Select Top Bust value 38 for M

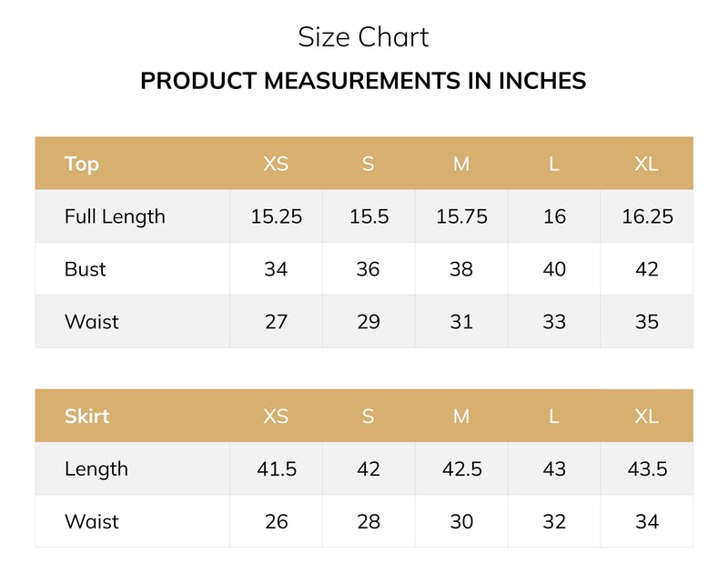pyautogui.click(x=461, y=268)
